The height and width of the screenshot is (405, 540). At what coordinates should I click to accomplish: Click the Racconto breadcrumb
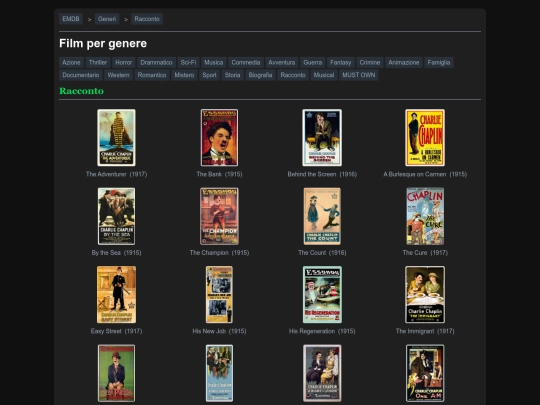pos(147,19)
